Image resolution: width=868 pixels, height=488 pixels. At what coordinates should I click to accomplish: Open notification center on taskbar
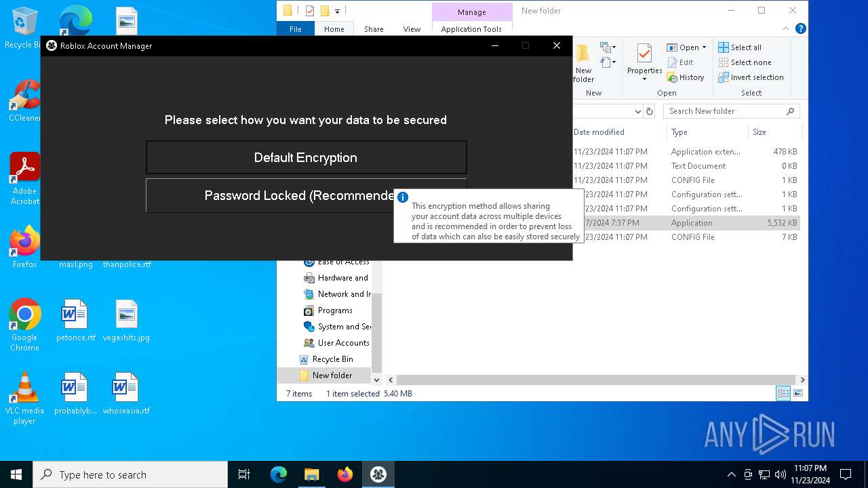pyautogui.click(x=846, y=474)
